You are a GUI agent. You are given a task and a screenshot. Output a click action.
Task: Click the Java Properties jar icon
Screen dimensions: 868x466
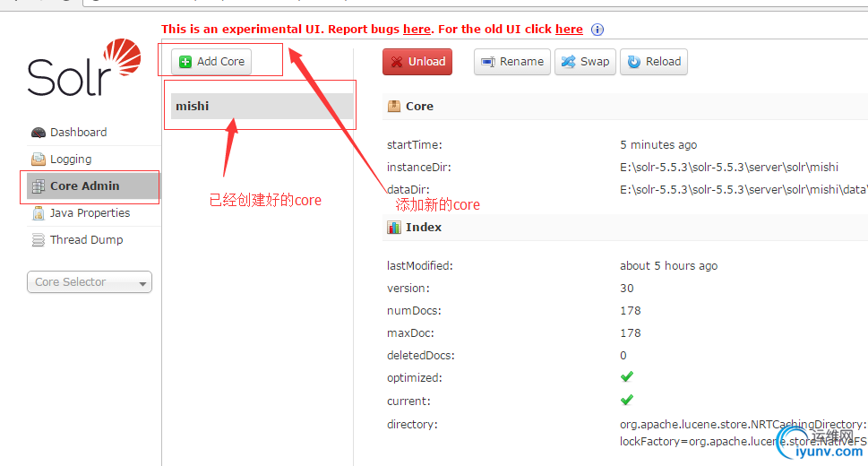click(x=39, y=212)
